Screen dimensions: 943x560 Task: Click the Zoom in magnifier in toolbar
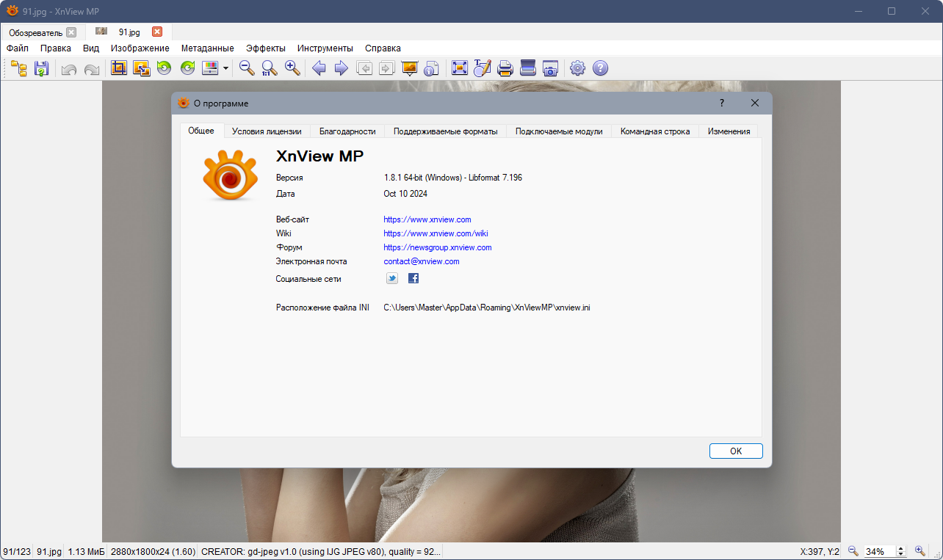pyautogui.click(x=292, y=68)
